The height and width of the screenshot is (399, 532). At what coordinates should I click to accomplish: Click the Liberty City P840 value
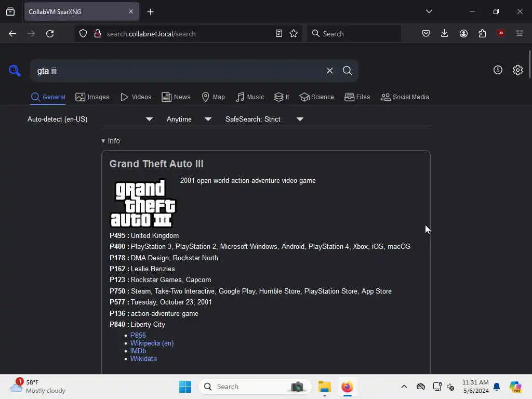click(148, 324)
